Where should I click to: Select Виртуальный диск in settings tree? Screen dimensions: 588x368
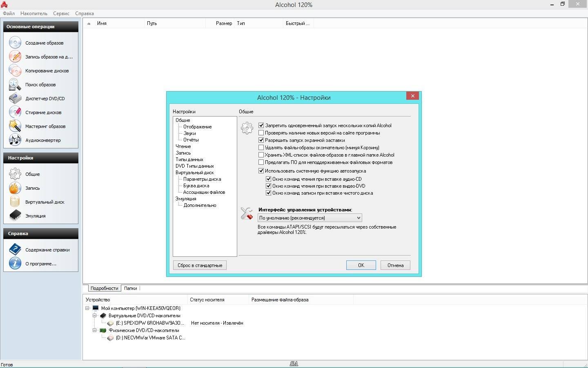tap(195, 173)
